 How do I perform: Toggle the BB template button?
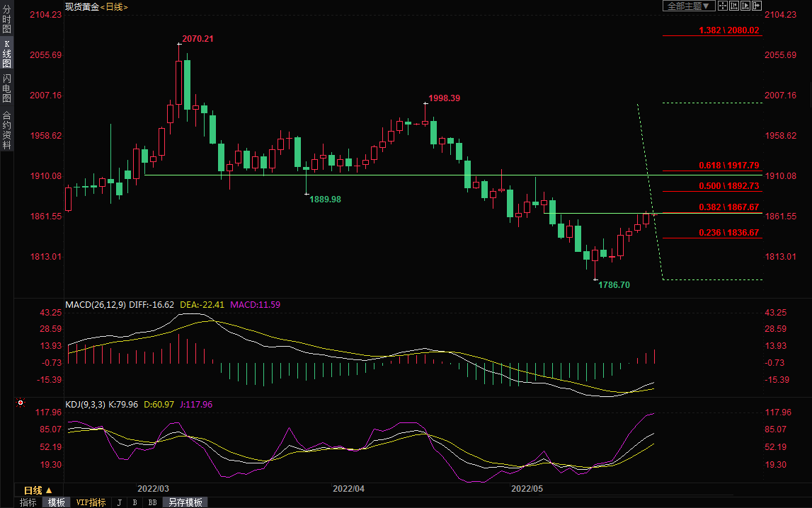pyautogui.click(x=152, y=502)
